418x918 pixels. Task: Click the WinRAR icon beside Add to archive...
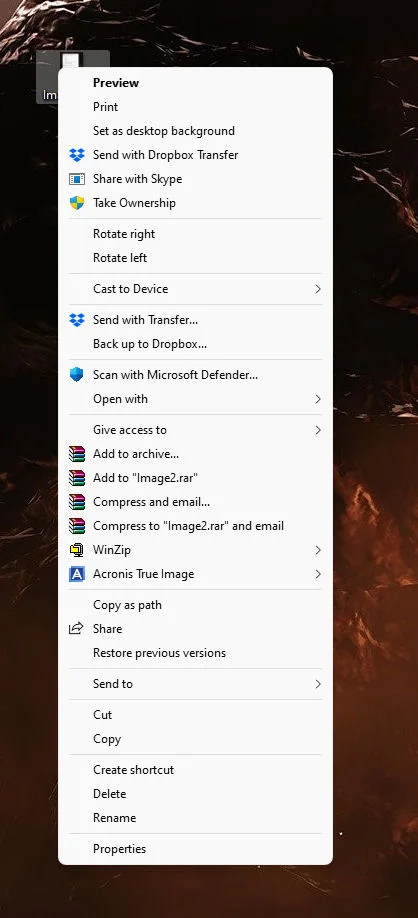77,454
